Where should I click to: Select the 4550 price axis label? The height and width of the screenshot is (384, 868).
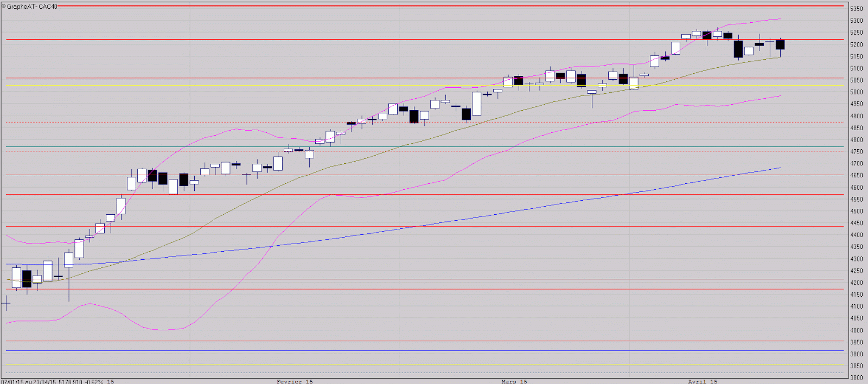pyautogui.click(x=857, y=200)
